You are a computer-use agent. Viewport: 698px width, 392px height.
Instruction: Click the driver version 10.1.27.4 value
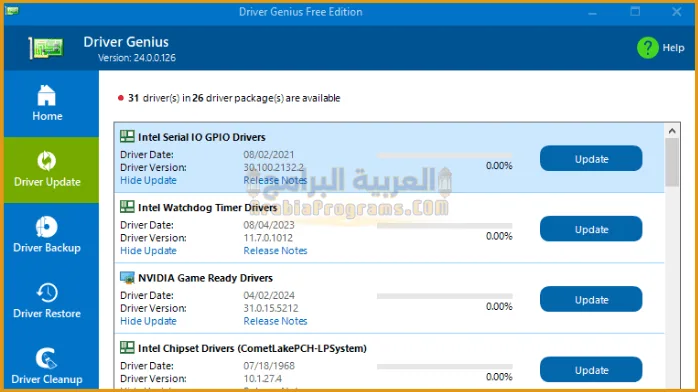pyautogui.click(x=263, y=378)
